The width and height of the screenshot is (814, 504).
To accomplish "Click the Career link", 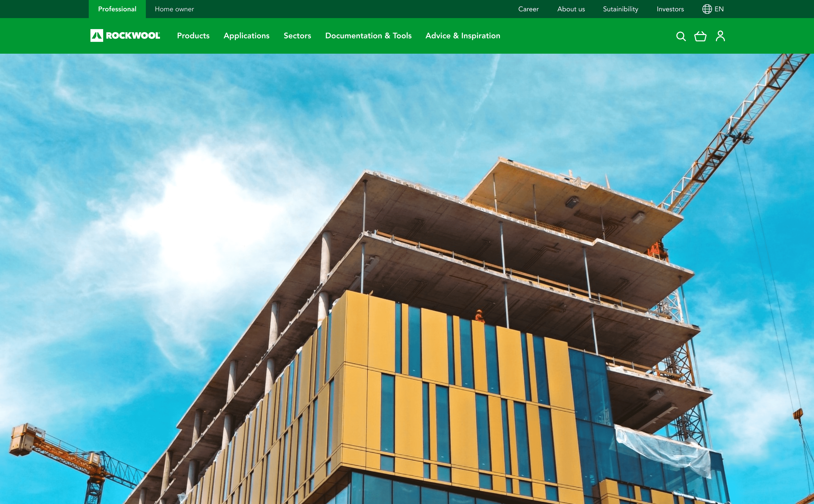I will pos(529,9).
